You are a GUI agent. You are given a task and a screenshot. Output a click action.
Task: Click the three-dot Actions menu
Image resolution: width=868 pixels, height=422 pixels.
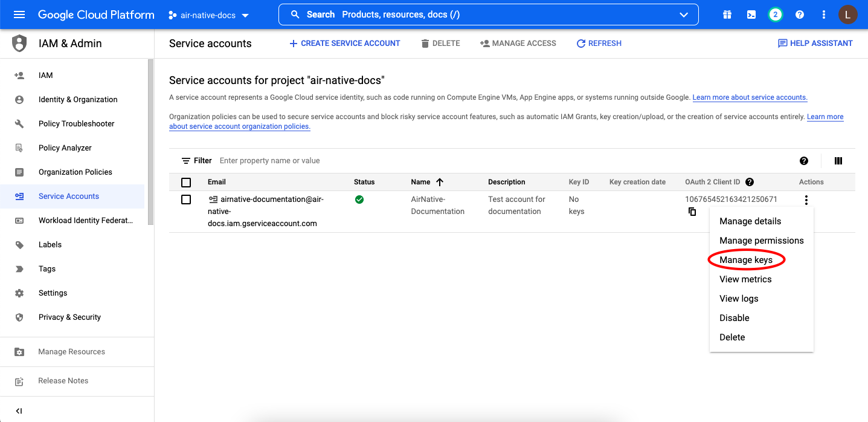click(x=806, y=200)
